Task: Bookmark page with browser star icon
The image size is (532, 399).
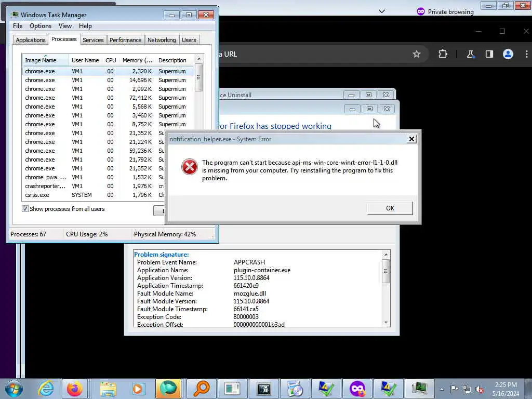Action: [417, 54]
